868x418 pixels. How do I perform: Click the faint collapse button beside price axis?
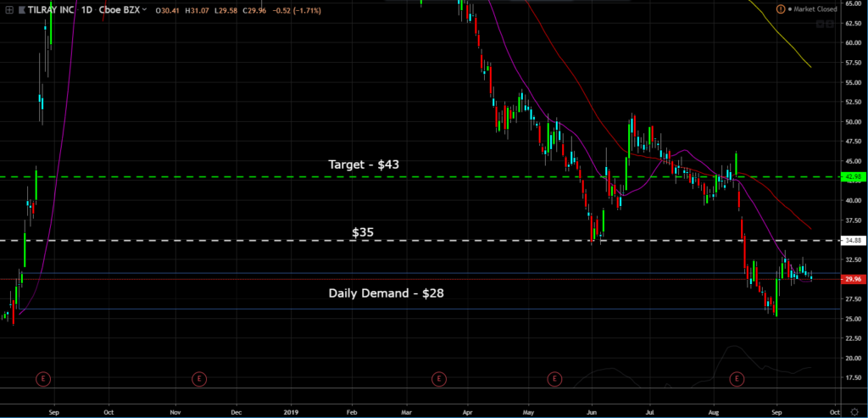[x=829, y=24]
